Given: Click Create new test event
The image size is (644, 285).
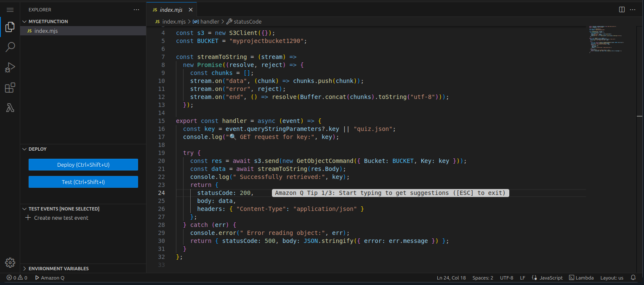Looking at the screenshot, I should [x=61, y=218].
